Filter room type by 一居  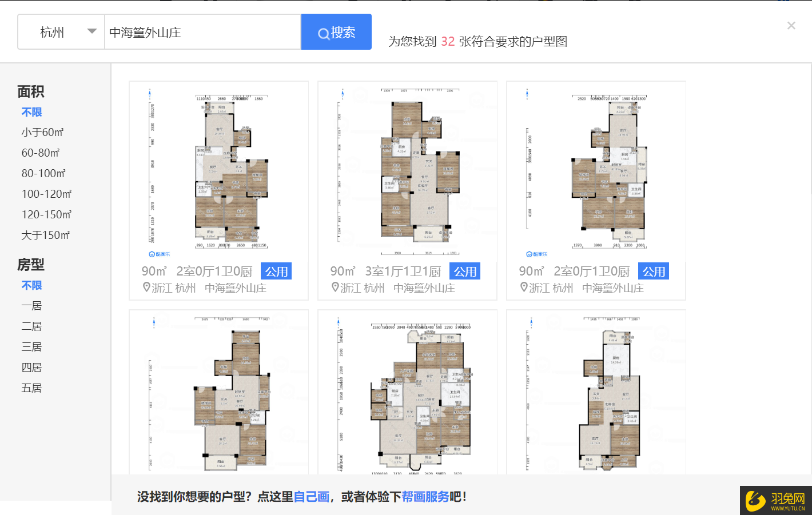[31, 306]
